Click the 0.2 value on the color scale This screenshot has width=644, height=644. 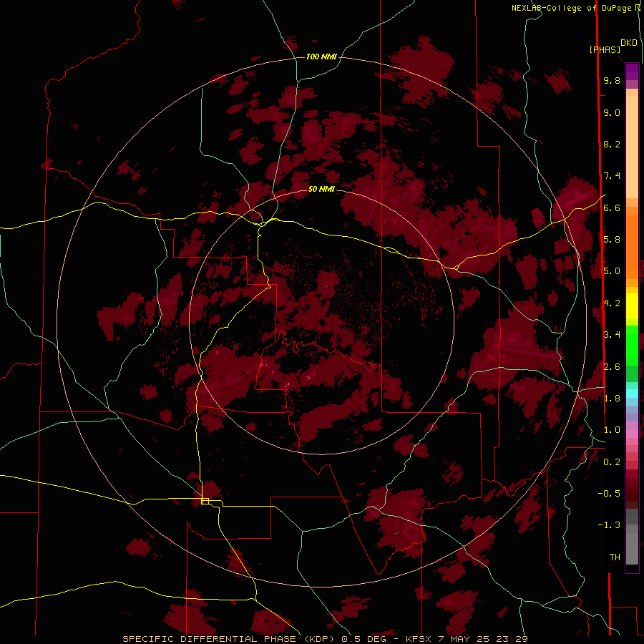click(612, 462)
